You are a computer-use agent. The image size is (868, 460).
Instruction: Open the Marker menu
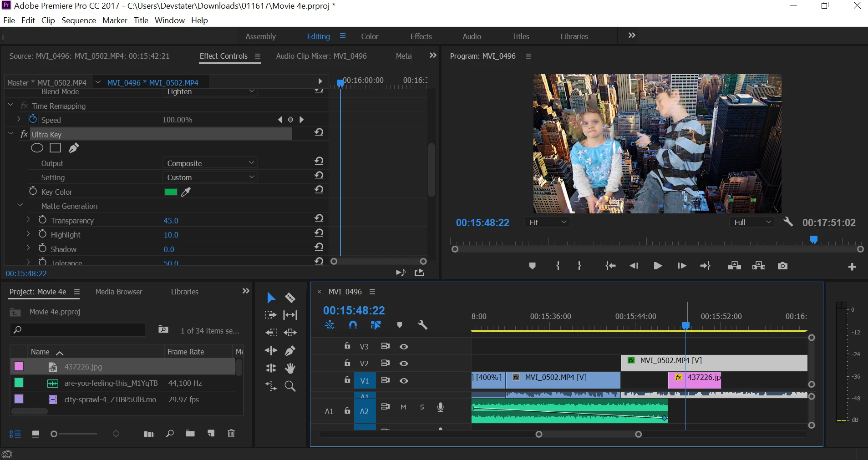(x=115, y=20)
